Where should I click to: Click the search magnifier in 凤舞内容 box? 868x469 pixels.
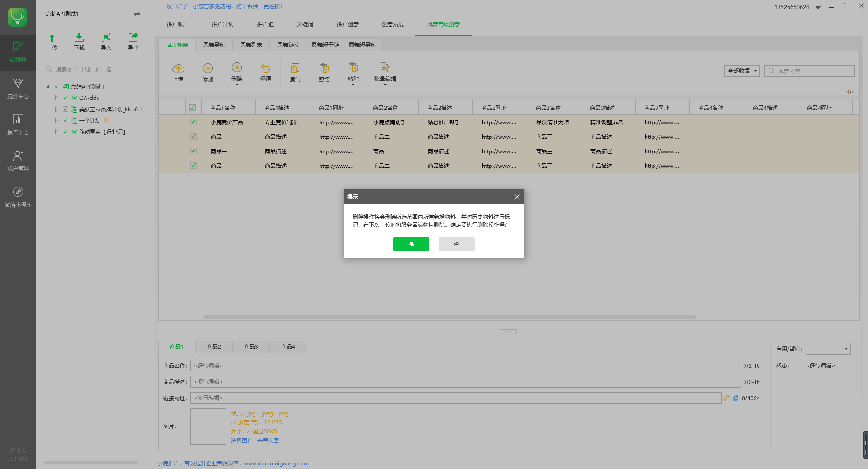click(772, 71)
